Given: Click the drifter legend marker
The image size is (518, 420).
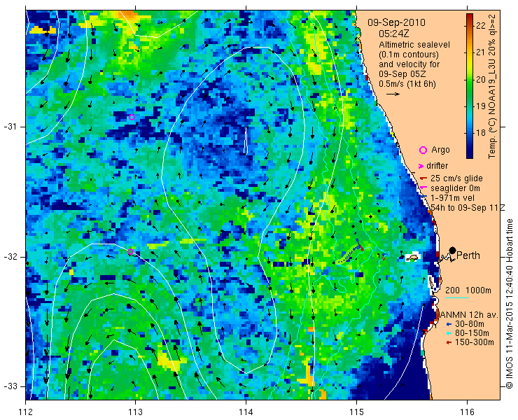Looking at the screenshot, I should (421, 166).
